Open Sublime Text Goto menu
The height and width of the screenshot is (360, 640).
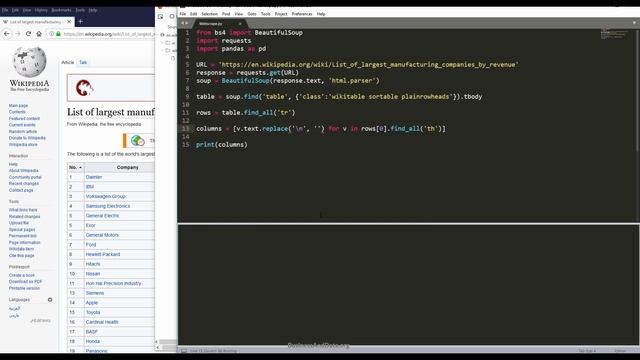coord(252,14)
